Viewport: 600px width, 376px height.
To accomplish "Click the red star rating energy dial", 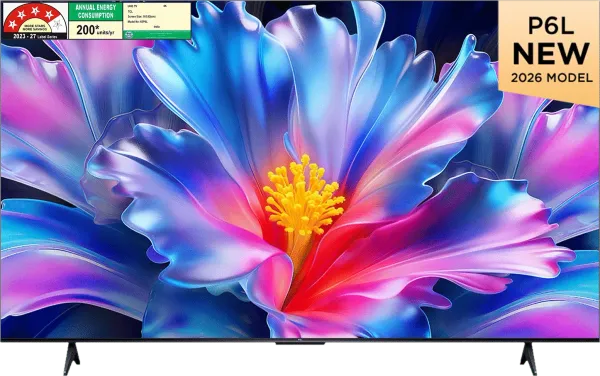I will 35,18.
